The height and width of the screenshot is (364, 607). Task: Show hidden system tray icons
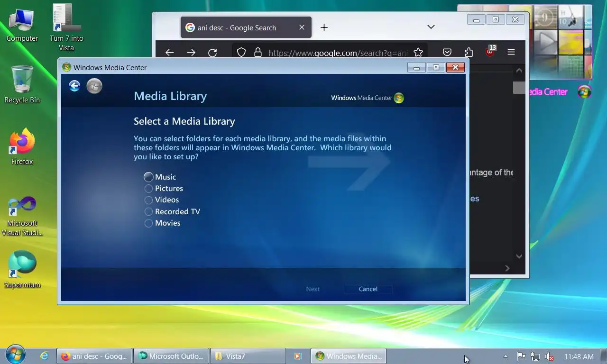[506, 356]
